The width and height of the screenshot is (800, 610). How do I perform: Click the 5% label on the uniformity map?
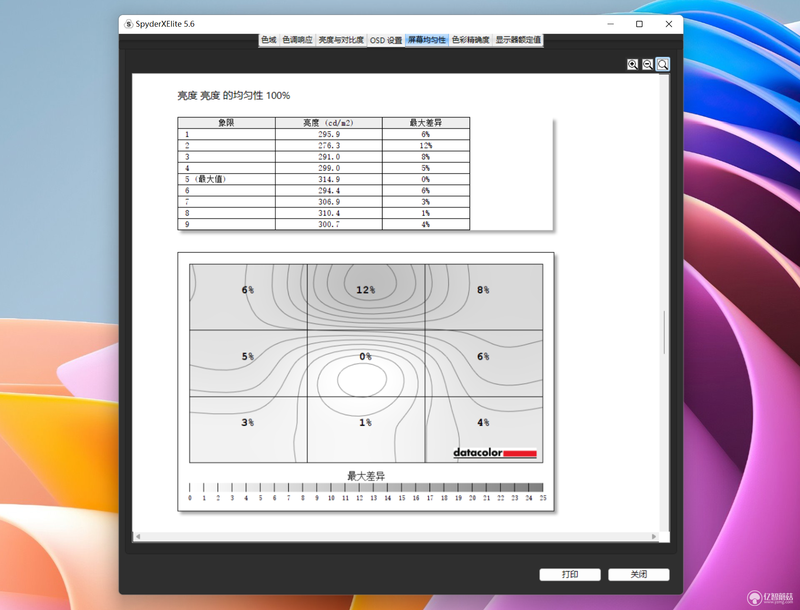[247, 356]
